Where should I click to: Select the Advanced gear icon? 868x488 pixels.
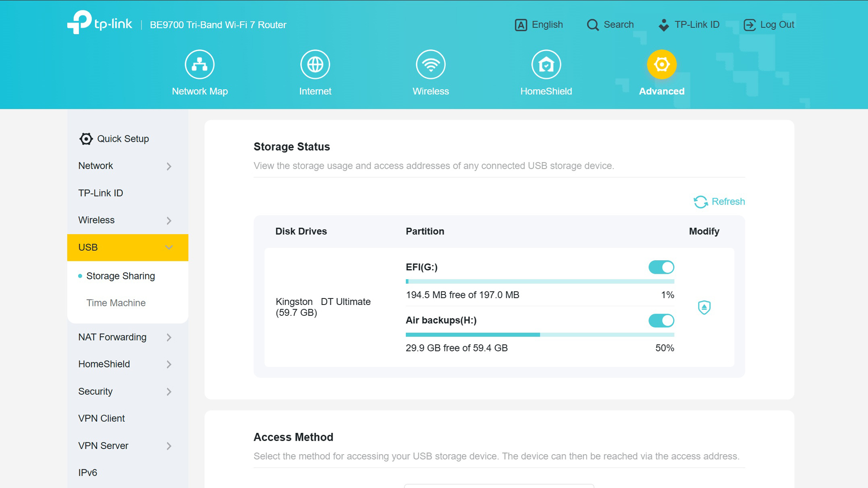(x=661, y=65)
